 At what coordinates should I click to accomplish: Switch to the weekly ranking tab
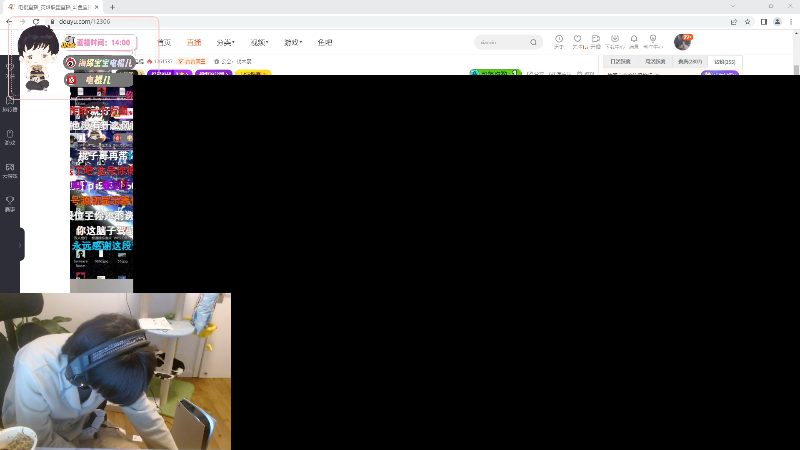click(x=656, y=62)
